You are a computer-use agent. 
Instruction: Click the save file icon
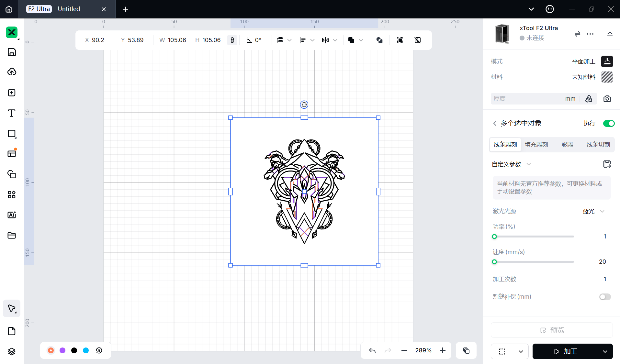coord(12,52)
